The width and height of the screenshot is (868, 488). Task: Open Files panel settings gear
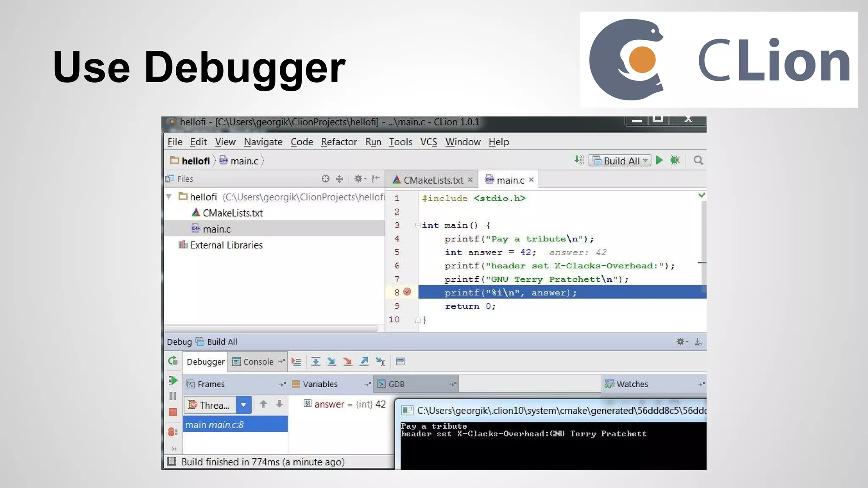(360, 179)
